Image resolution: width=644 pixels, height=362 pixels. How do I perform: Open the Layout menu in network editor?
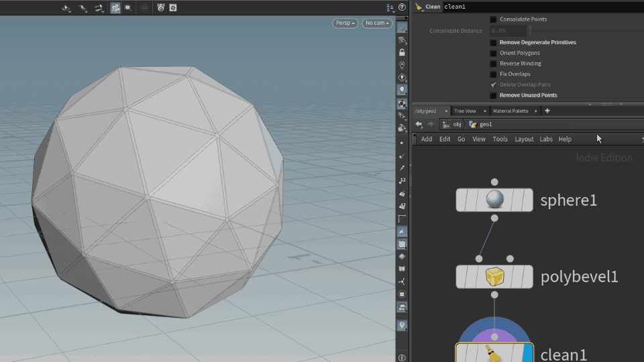pyautogui.click(x=524, y=139)
